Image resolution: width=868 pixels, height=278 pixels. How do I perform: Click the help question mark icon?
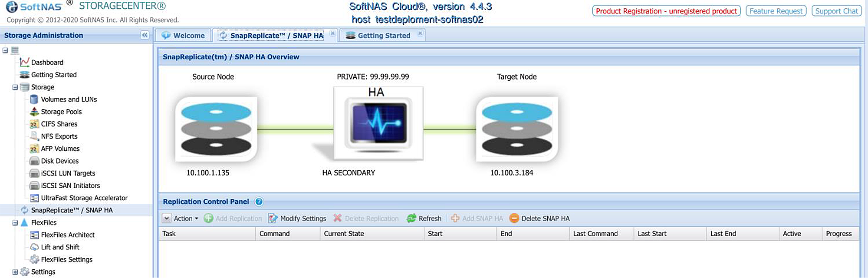[259, 202]
